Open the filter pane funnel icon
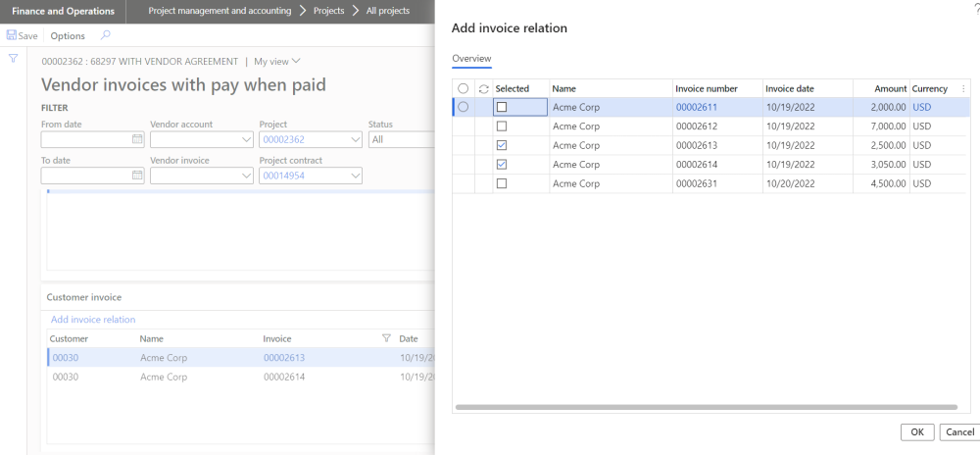980x455 pixels. pyautogui.click(x=14, y=59)
